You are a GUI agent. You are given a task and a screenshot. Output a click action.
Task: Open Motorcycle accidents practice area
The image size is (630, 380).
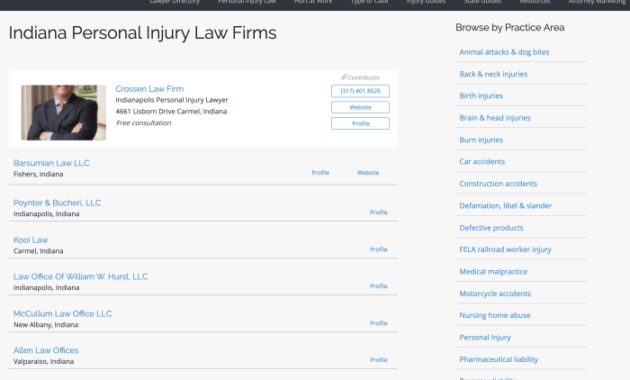pyautogui.click(x=495, y=294)
